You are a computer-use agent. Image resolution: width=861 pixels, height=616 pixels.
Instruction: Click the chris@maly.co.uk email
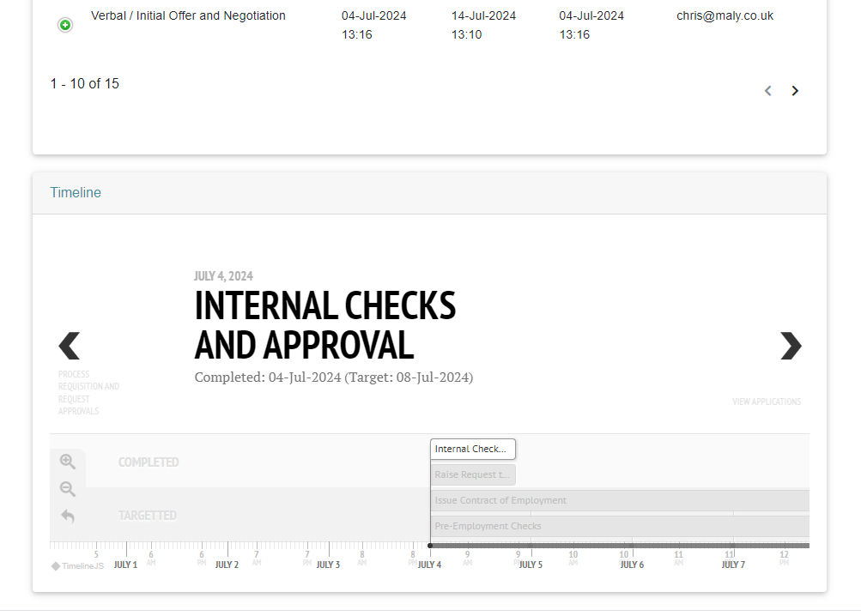[725, 15]
